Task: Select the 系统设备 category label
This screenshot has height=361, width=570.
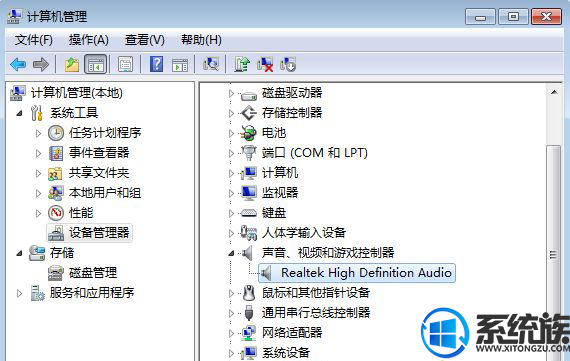Action: coord(286,352)
